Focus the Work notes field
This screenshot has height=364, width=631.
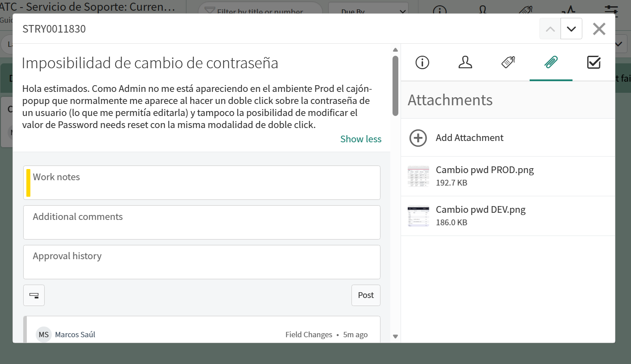[x=202, y=183]
